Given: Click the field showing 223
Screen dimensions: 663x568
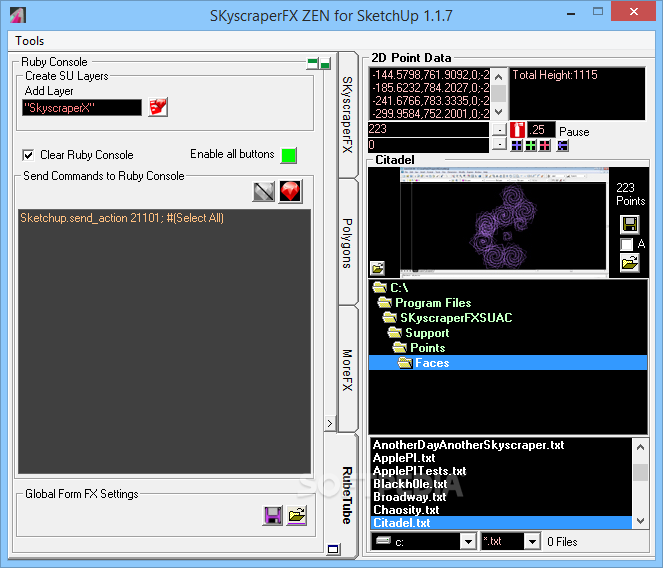Looking at the screenshot, I should (x=428, y=129).
